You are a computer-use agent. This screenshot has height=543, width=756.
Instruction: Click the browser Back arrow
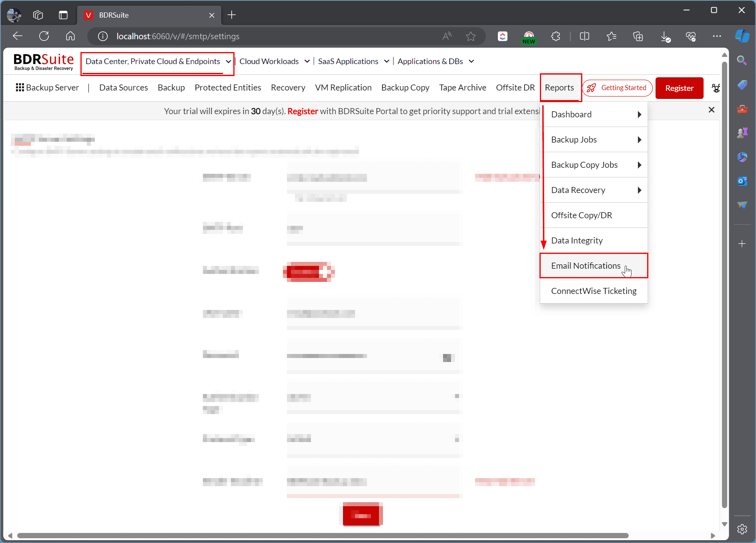coord(18,36)
